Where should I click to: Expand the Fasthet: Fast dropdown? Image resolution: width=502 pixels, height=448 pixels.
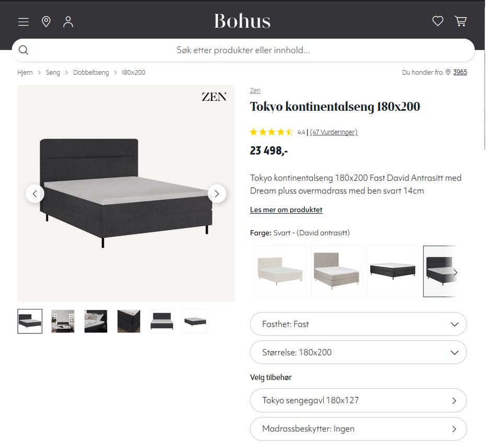coord(358,324)
